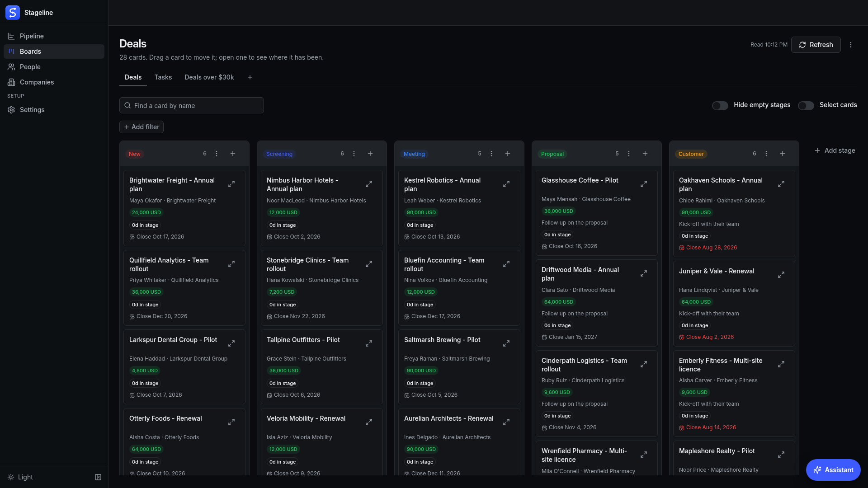Click the red New stage label
Screen dimensions: 868x488
tap(135, 154)
